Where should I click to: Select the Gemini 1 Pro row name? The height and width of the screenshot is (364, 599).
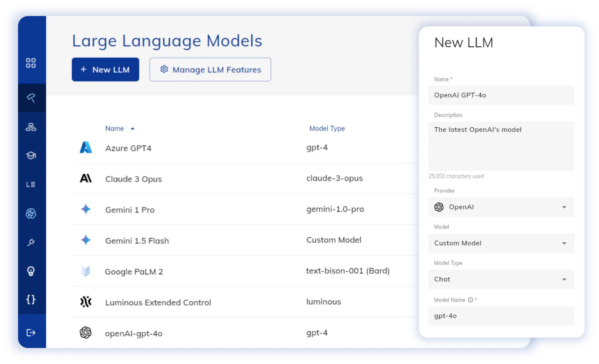coord(130,210)
